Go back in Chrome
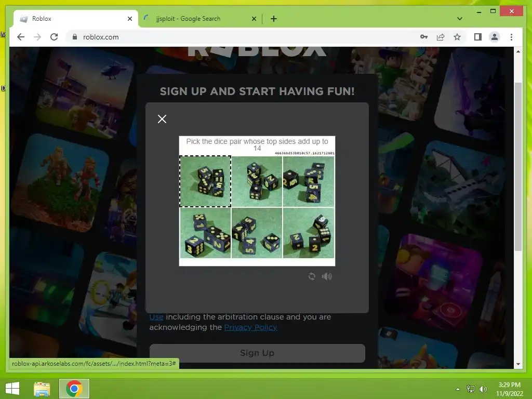The width and height of the screenshot is (532, 399). 21,37
